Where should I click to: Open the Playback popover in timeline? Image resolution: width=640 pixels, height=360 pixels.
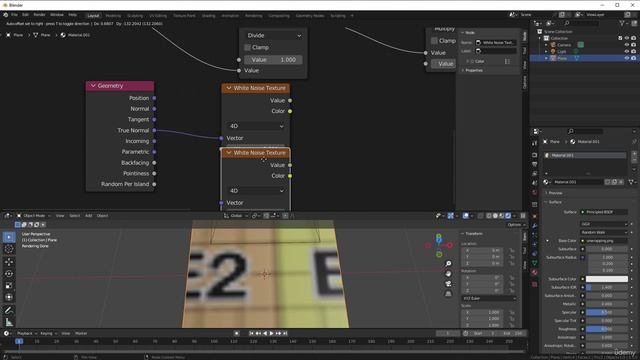point(26,333)
